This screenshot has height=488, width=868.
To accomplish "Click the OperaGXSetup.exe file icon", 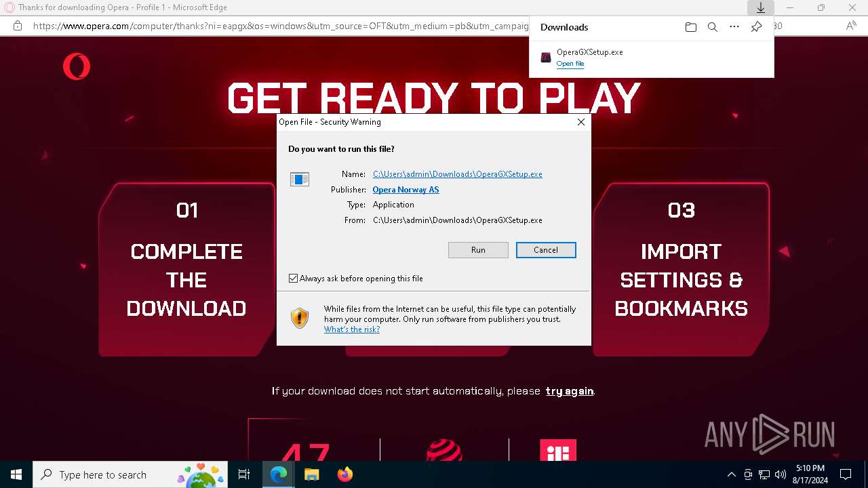I will coord(546,58).
